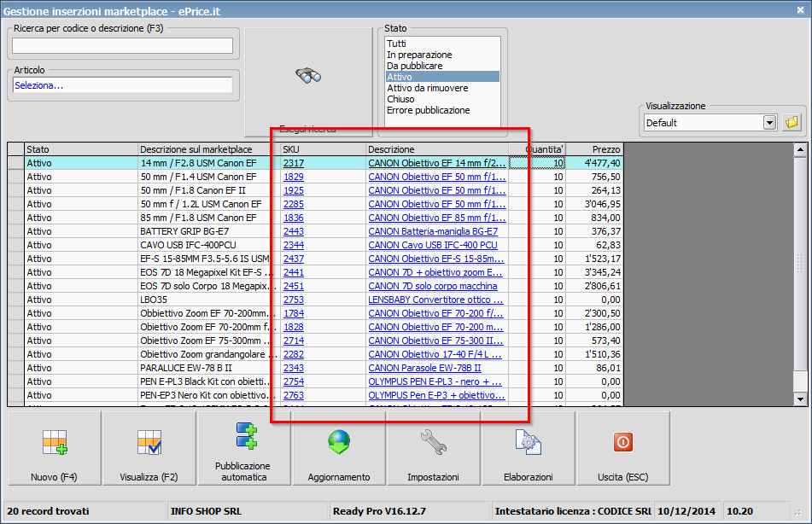Click the yellow folder icon beside Visualizzazione
Viewport: 812px width, 524px height.
pos(792,123)
